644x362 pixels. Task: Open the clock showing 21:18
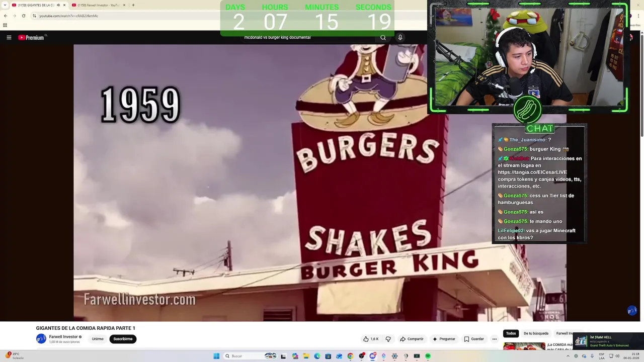point(631,356)
